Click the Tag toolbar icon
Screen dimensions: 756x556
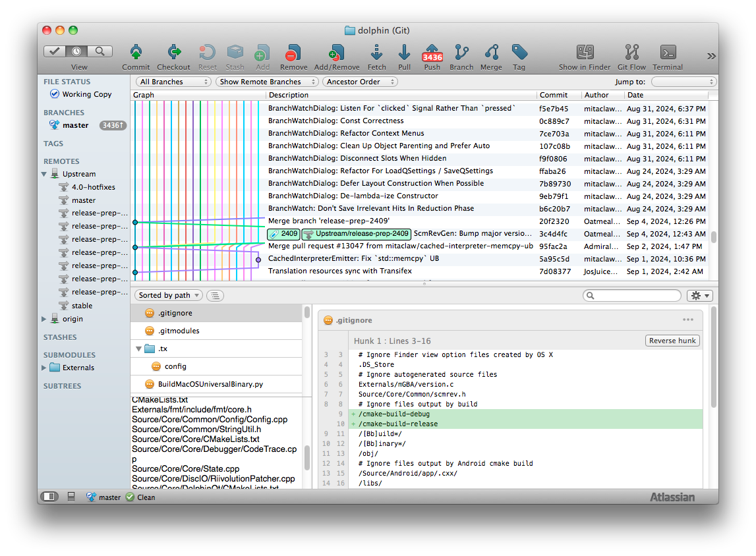pyautogui.click(x=519, y=53)
